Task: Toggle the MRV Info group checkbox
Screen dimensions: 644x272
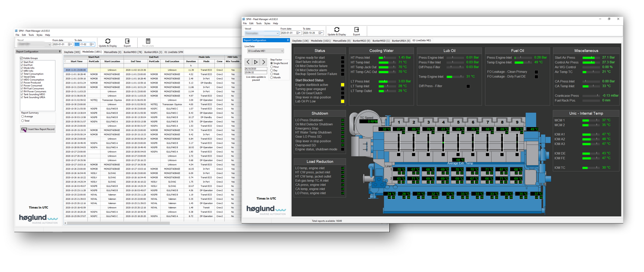Action: tap(22, 71)
